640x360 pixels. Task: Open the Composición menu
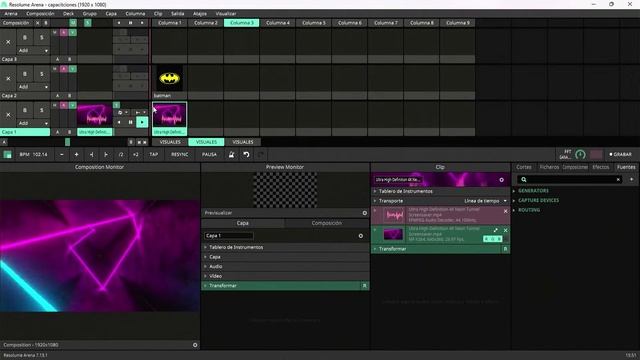(x=40, y=13)
